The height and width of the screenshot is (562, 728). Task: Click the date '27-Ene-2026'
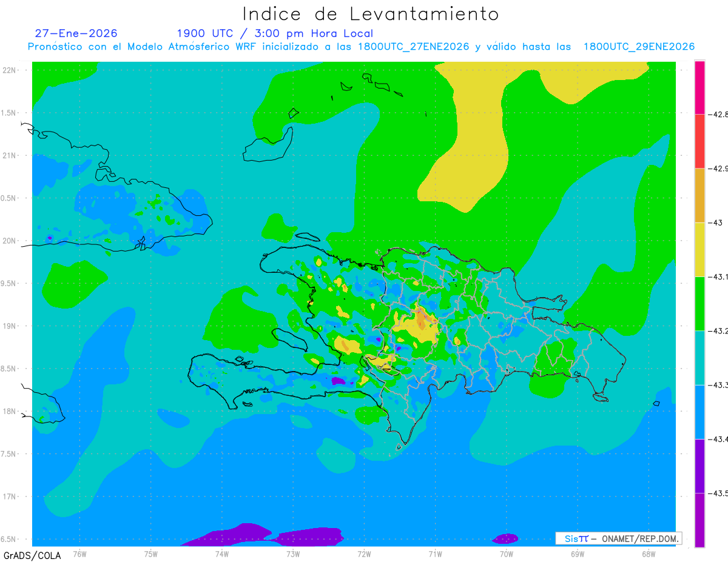pos(76,33)
